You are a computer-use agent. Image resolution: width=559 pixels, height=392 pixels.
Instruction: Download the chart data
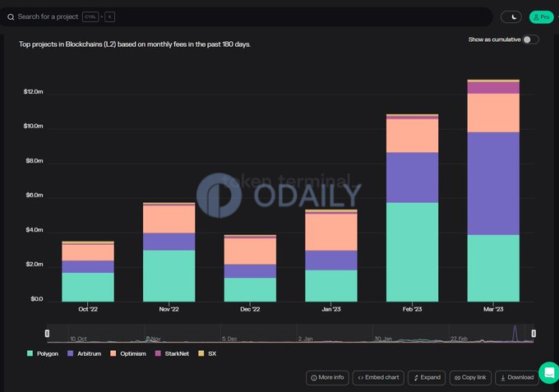pyautogui.click(x=517, y=377)
